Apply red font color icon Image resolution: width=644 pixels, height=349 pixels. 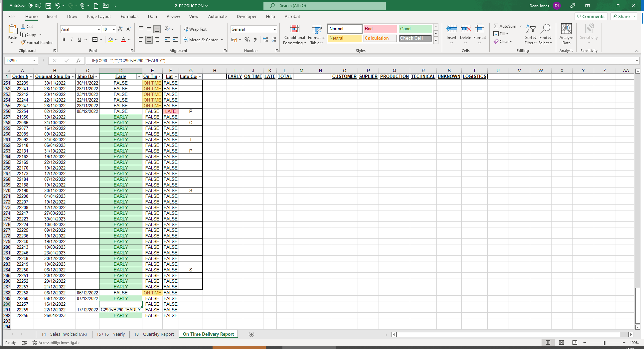point(123,40)
